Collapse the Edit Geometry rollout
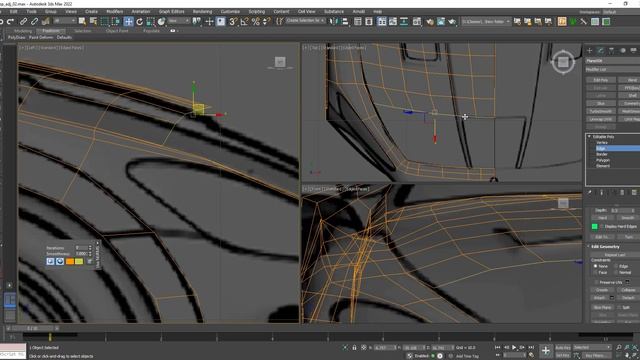The height and width of the screenshot is (360, 640). (x=589, y=247)
